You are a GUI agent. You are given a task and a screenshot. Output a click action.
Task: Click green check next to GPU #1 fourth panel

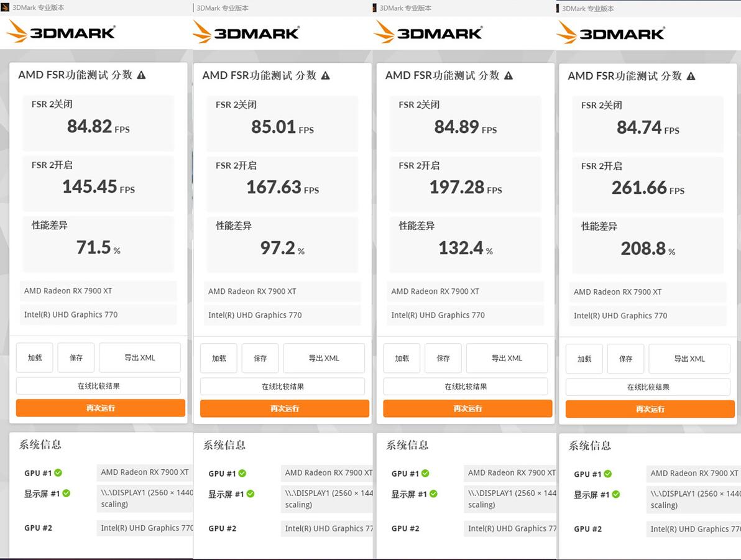point(608,474)
